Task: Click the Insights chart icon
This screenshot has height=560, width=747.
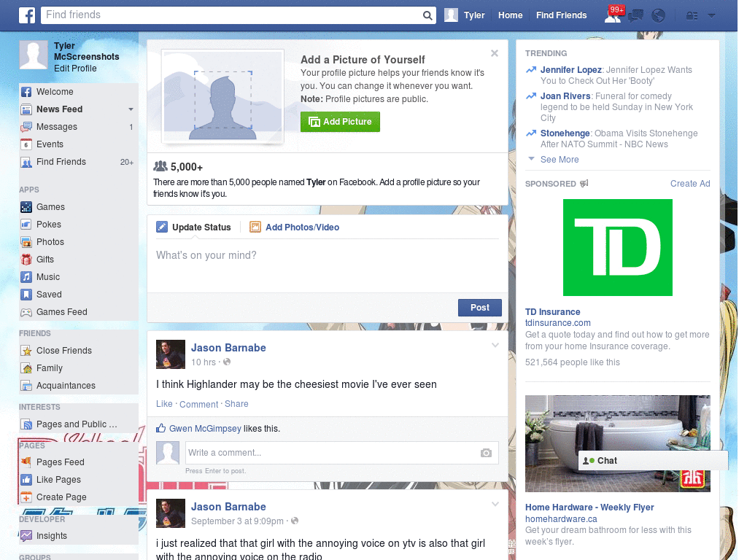Action: (x=26, y=536)
